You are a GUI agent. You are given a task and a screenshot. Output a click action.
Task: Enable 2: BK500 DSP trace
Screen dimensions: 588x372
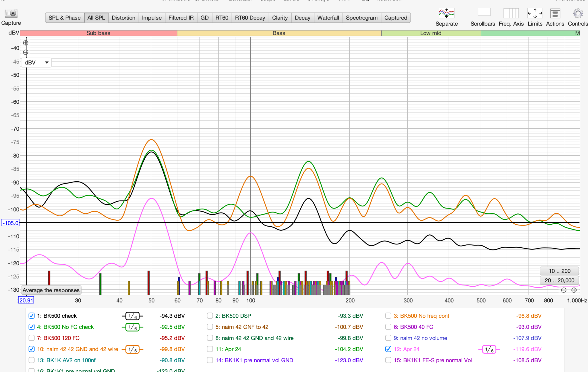(210, 316)
